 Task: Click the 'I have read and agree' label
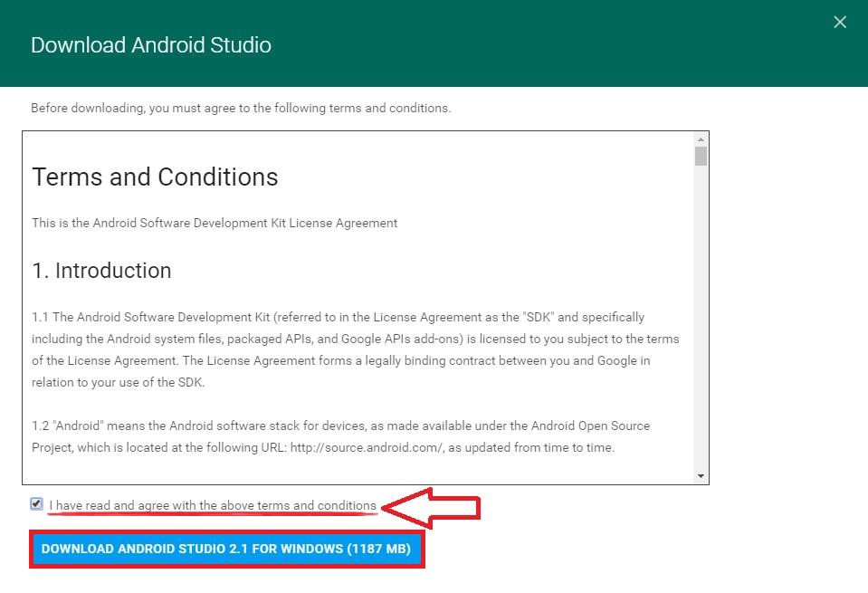[213, 505]
